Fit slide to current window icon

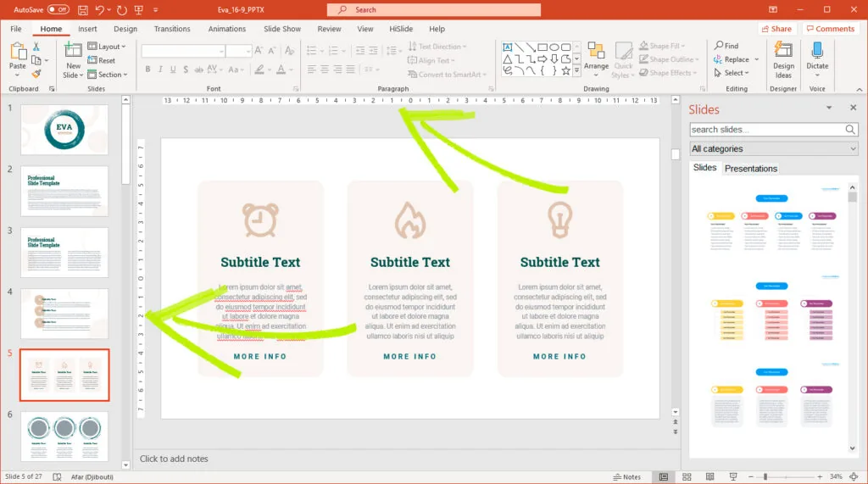[x=854, y=477]
